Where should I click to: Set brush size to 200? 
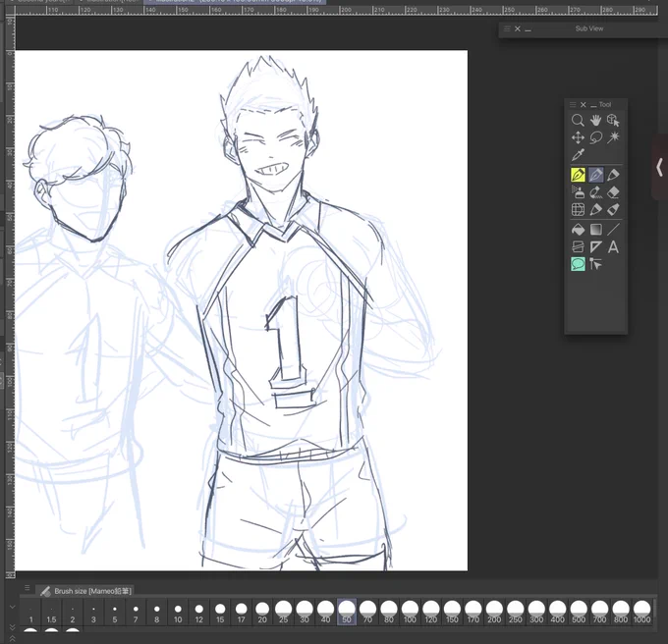[x=494, y=612]
